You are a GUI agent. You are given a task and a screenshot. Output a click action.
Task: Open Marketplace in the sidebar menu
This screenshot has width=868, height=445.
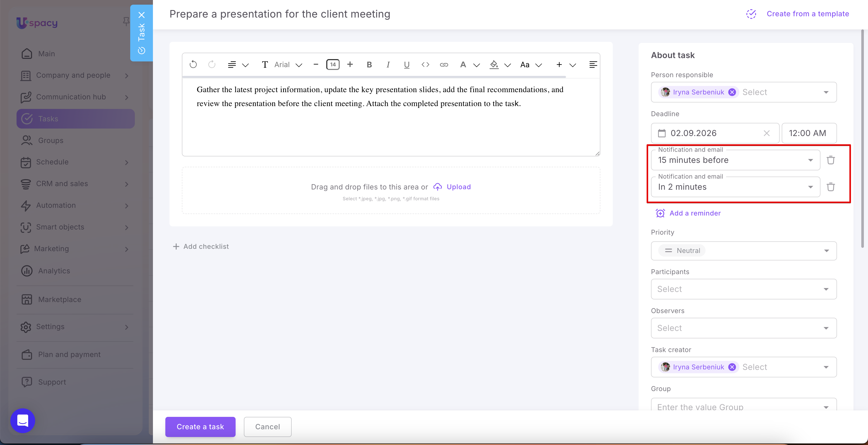60,300
